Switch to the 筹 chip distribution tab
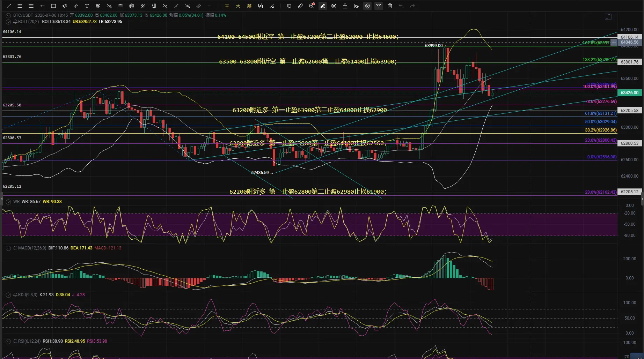Viewport: 644px width, 359px height. pyautogui.click(x=249, y=6)
